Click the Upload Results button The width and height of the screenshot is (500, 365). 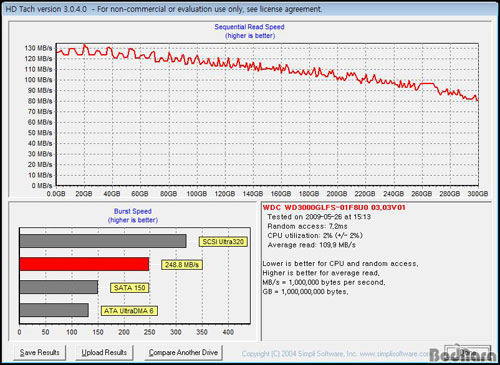tap(104, 353)
